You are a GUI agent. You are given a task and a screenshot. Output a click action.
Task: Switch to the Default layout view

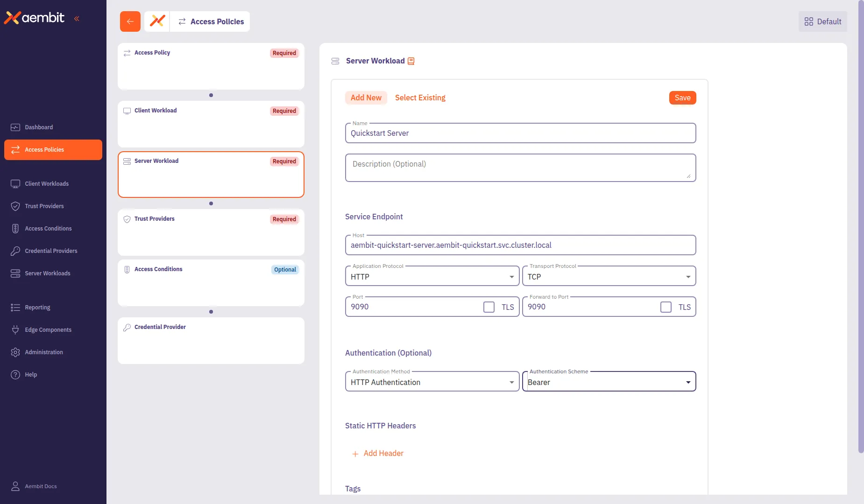[822, 21]
